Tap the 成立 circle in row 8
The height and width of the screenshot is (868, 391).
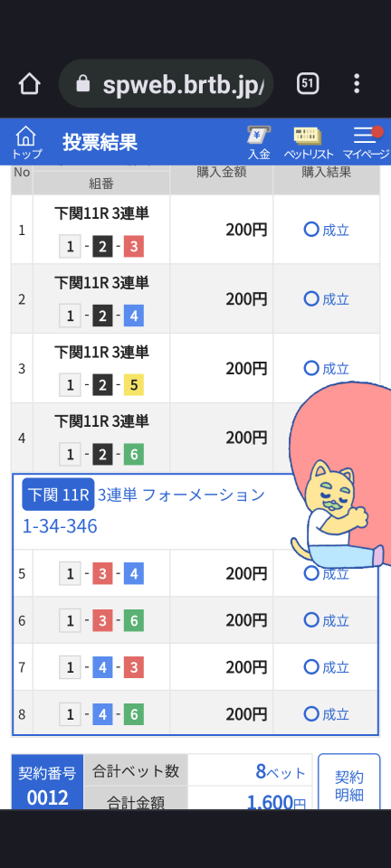point(311,713)
